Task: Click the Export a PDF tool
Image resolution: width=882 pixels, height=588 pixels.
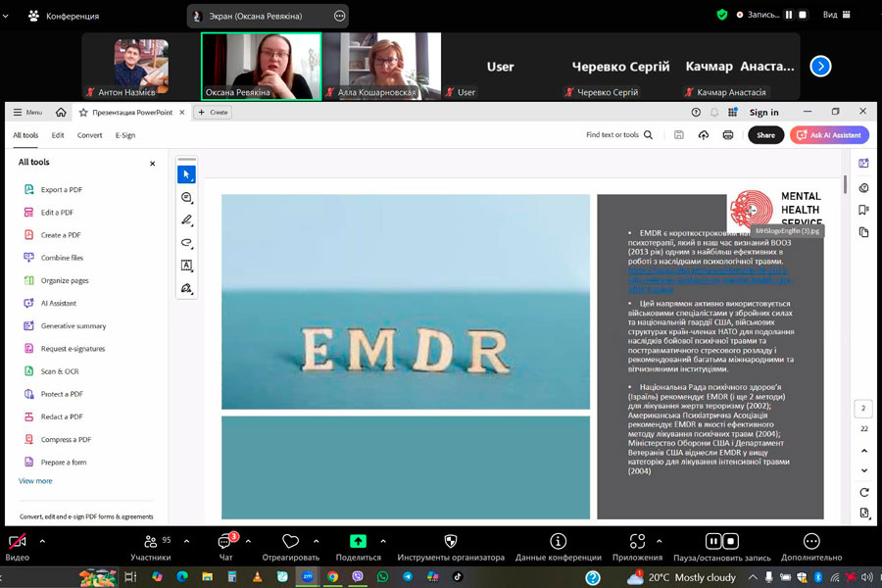Action: (x=61, y=190)
